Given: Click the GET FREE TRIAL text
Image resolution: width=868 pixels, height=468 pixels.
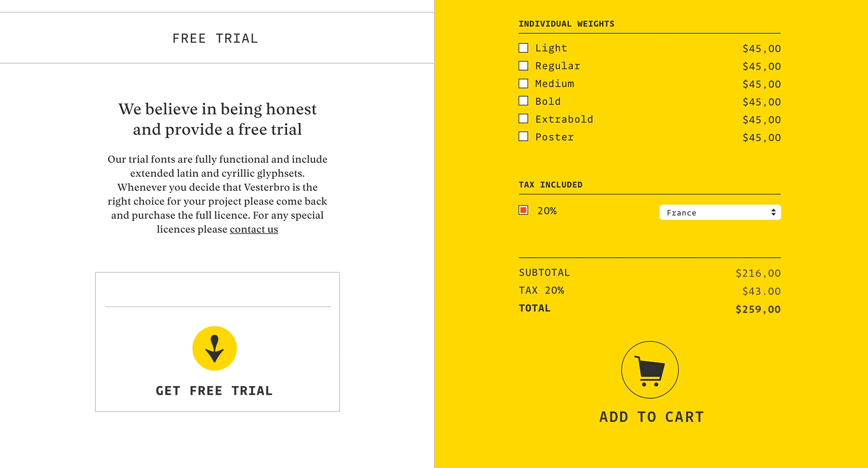Looking at the screenshot, I should point(214,391).
